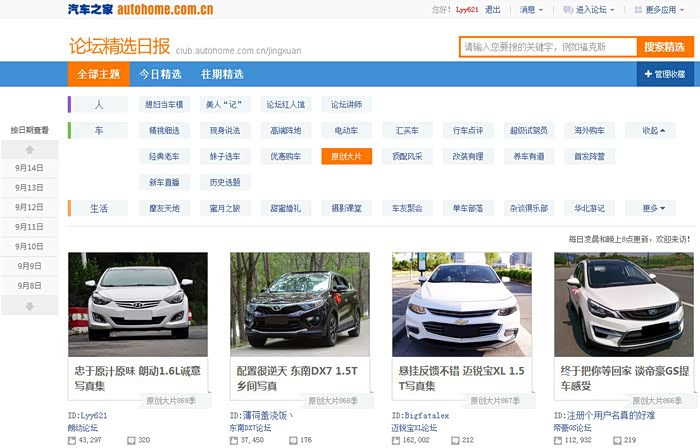Click the plus icon on 管理收藏
The height and width of the screenshot is (448, 700).
click(648, 75)
